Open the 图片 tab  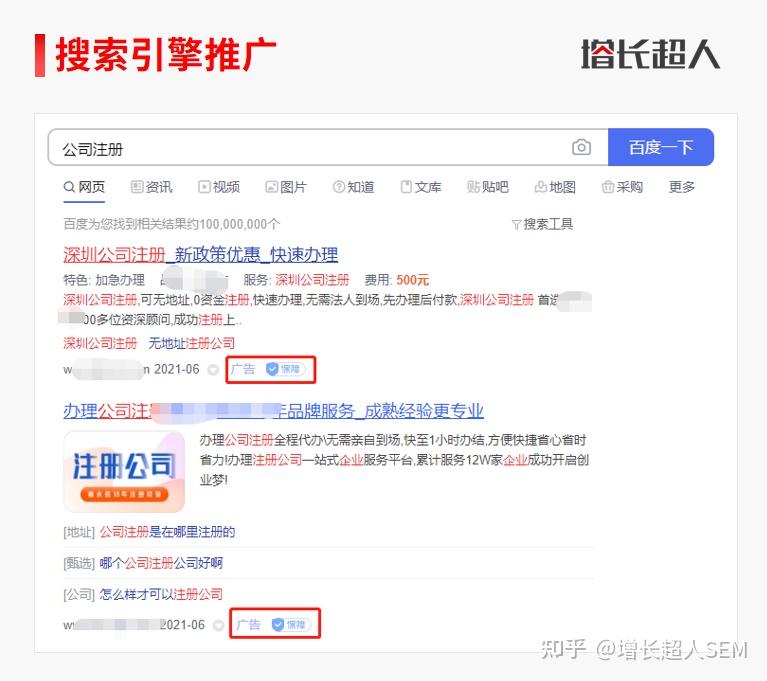click(x=286, y=187)
